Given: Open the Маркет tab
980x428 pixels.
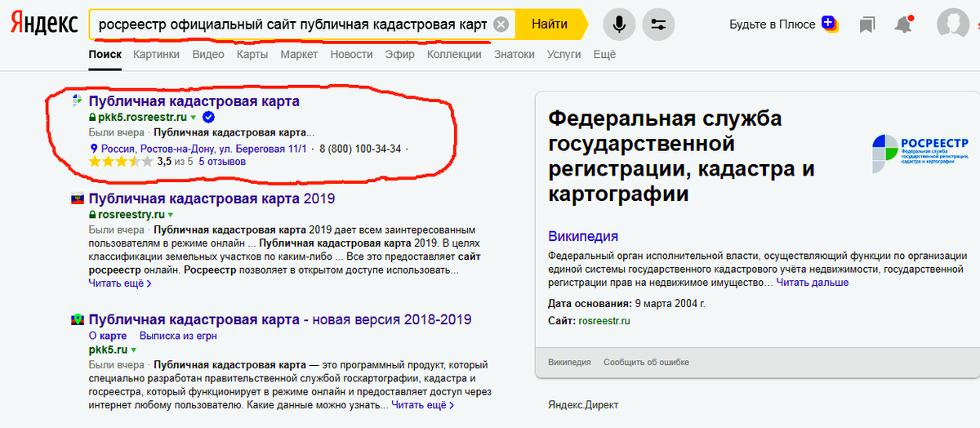Looking at the screenshot, I should pos(299,55).
